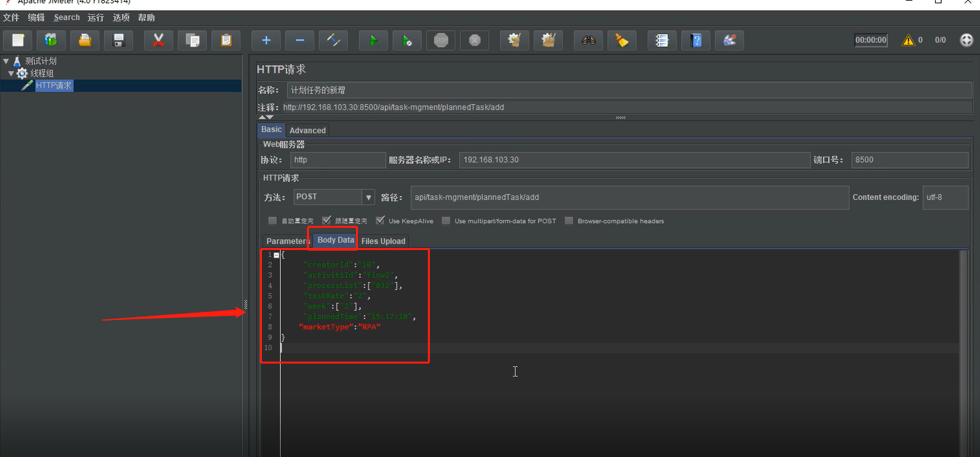Click the 0/0 thread count indicator
The height and width of the screenshot is (457, 980).
(x=940, y=40)
